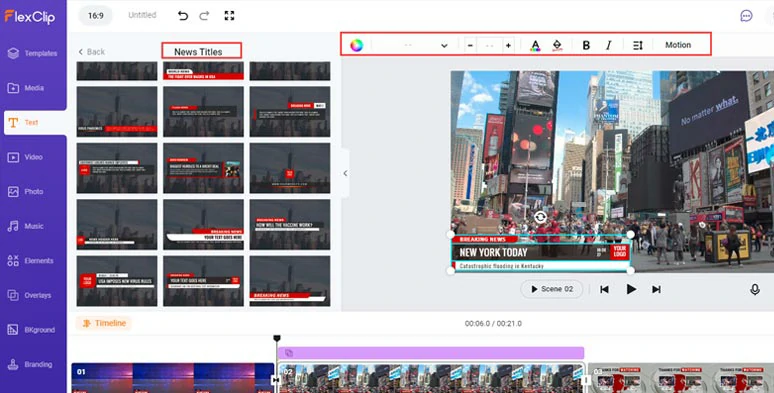
Task: Enter fullscreen preview mode
Action: tap(229, 16)
